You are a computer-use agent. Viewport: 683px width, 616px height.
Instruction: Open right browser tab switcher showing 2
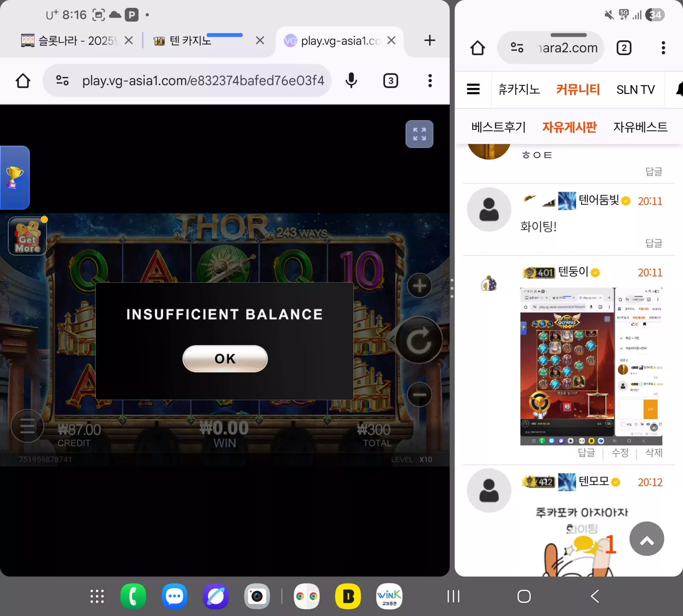coord(624,48)
